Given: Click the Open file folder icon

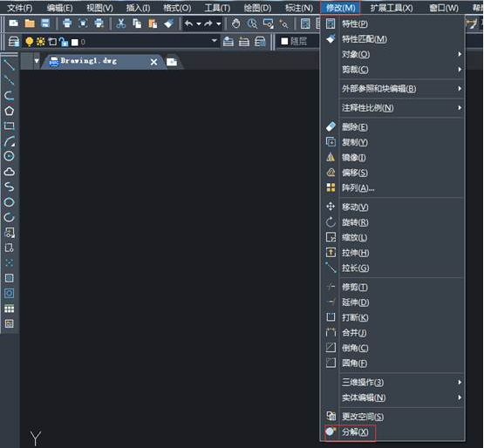Looking at the screenshot, I should tap(30, 24).
